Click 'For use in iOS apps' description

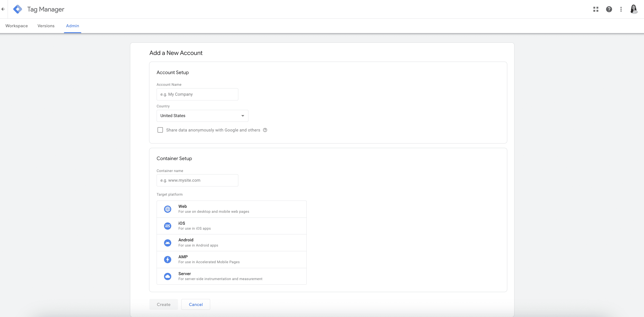click(194, 229)
